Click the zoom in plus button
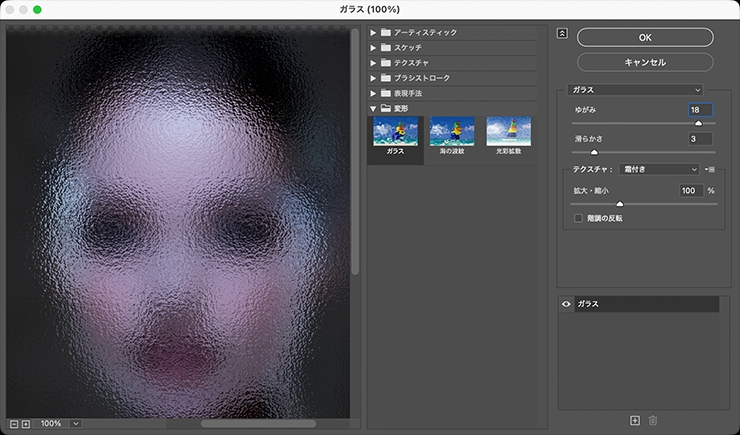The height and width of the screenshot is (435, 740). click(26, 424)
